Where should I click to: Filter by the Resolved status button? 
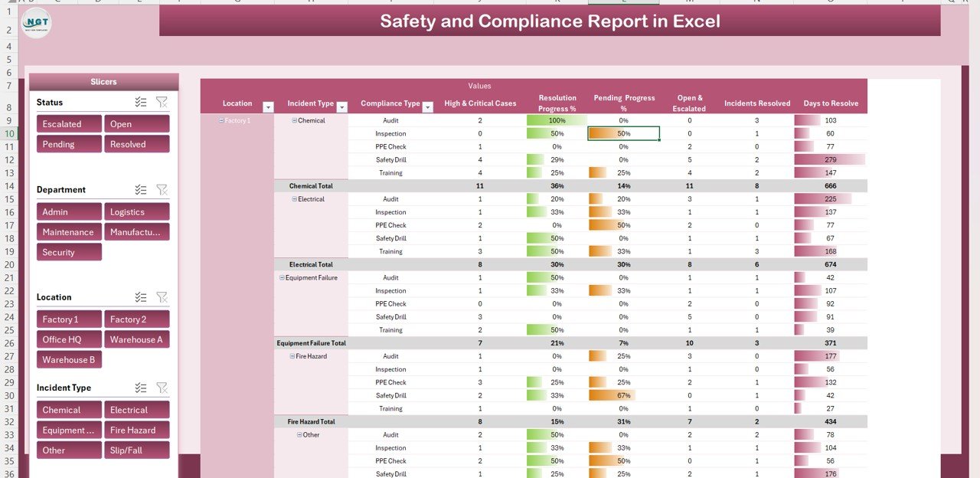click(136, 144)
